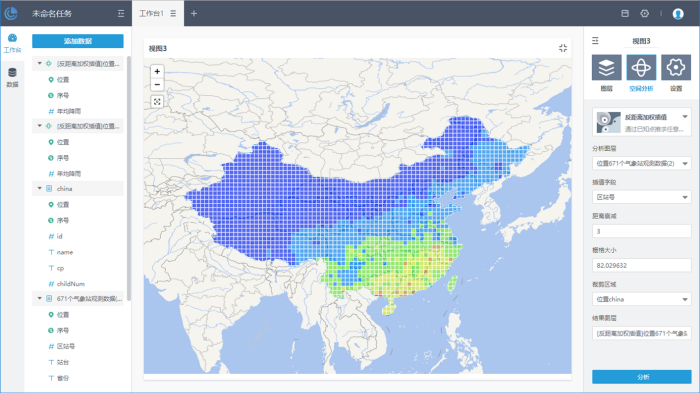Open the 分析图层 dropdown

(642, 163)
